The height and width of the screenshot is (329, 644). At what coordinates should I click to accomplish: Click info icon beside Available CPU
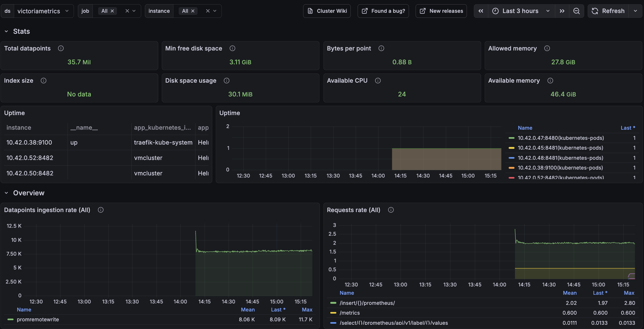click(x=378, y=81)
